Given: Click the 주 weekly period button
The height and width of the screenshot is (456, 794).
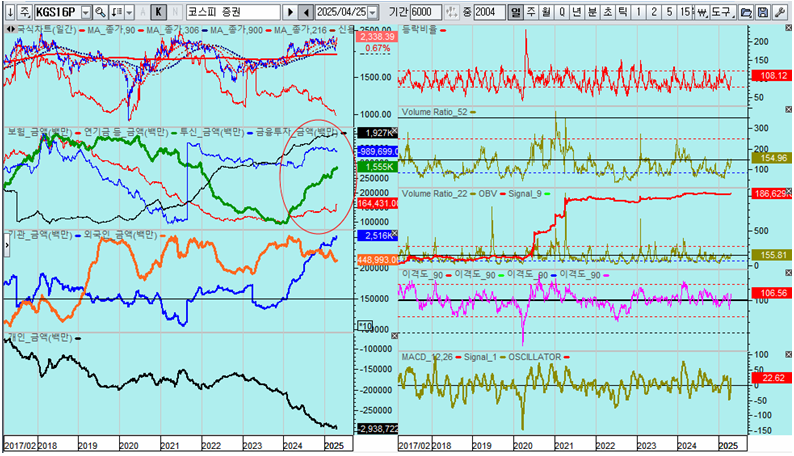Looking at the screenshot, I should point(530,11).
